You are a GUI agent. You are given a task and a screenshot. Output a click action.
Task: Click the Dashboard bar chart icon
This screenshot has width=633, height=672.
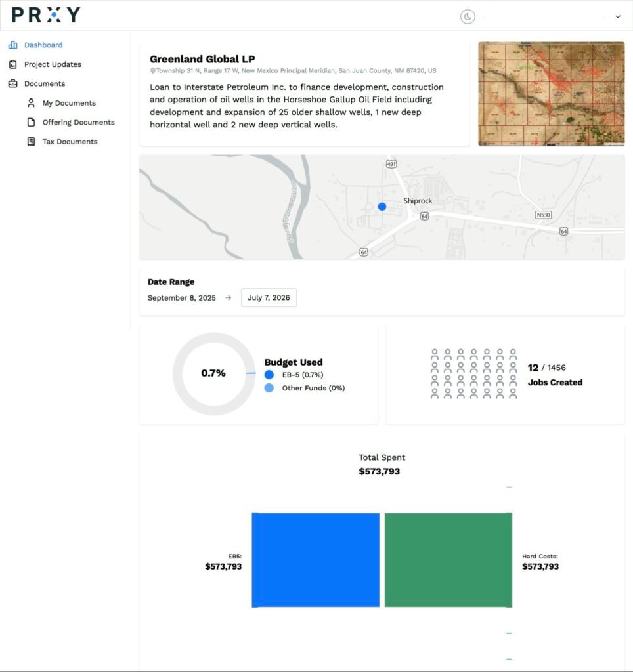coord(13,45)
